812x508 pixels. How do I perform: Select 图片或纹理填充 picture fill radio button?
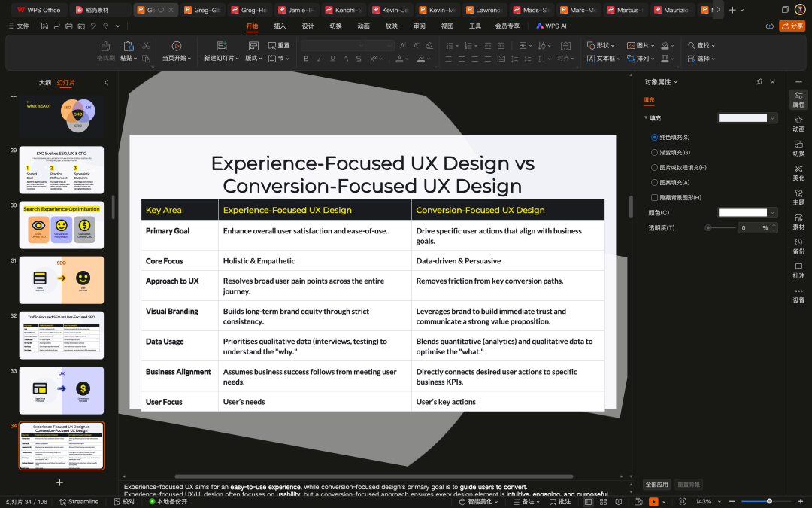pos(654,167)
